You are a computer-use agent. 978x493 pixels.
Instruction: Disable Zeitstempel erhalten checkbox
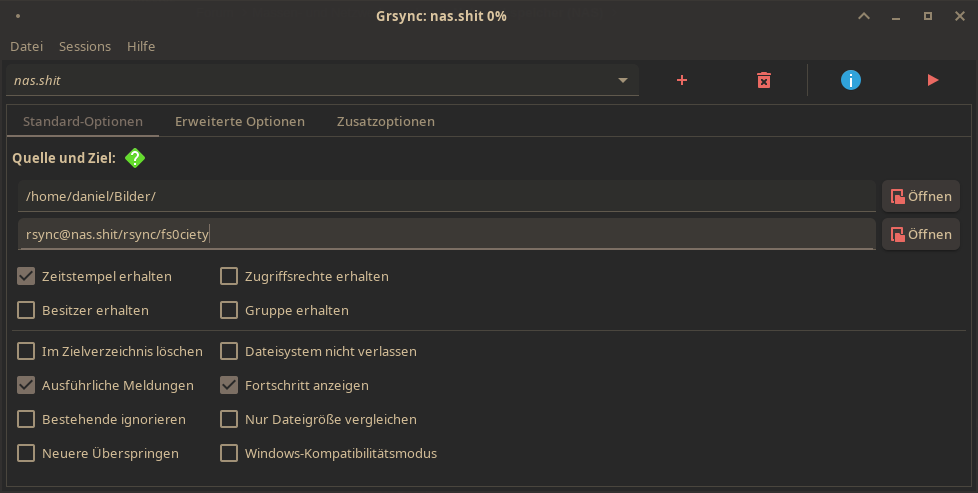[x=26, y=276]
